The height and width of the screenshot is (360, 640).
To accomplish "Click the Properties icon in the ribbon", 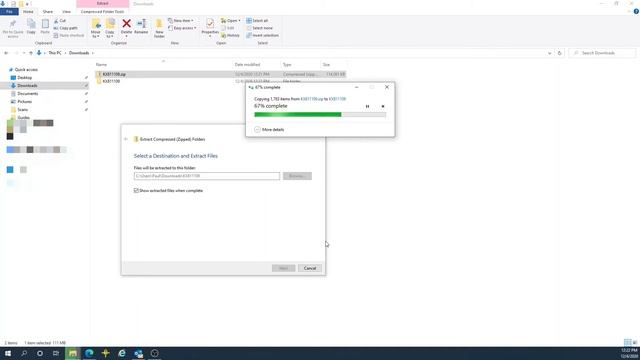I will coord(210,24).
